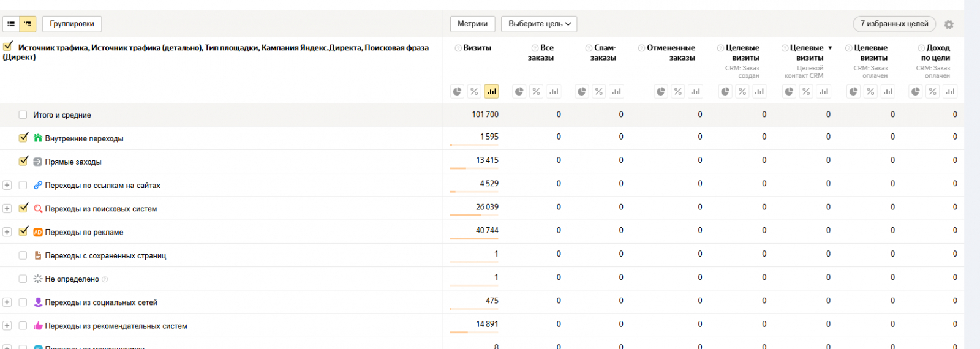Open the Группировки menu
This screenshot has height=349, width=980.
coord(72,24)
